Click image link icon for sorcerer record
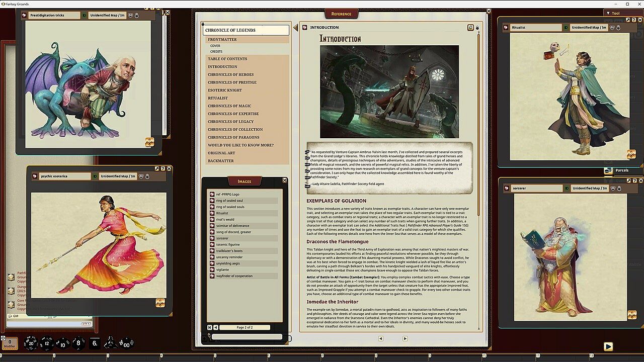 click(507, 188)
